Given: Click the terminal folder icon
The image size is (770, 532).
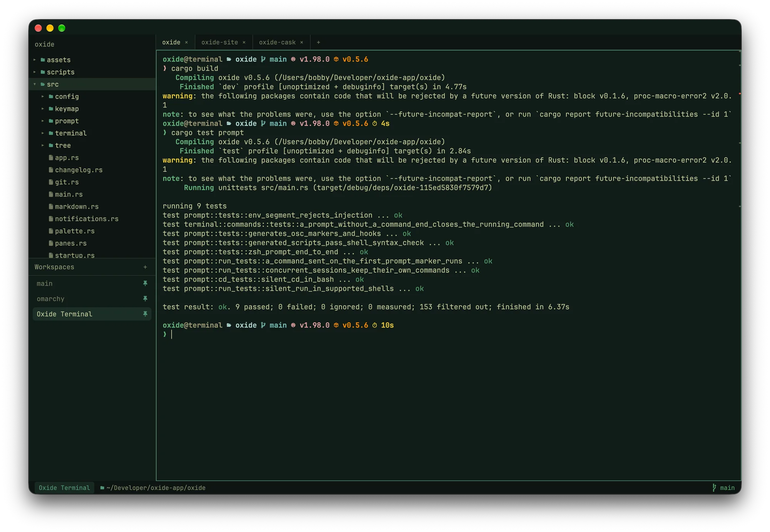Looking at the screenshot, I should click(51, 133).
